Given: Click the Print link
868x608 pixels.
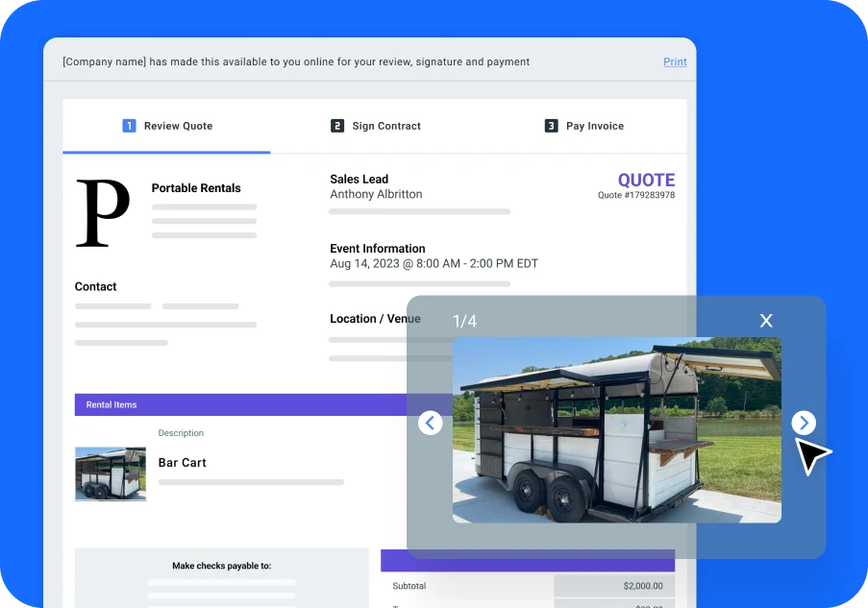Looking at the screenshot, I should 675,61.
